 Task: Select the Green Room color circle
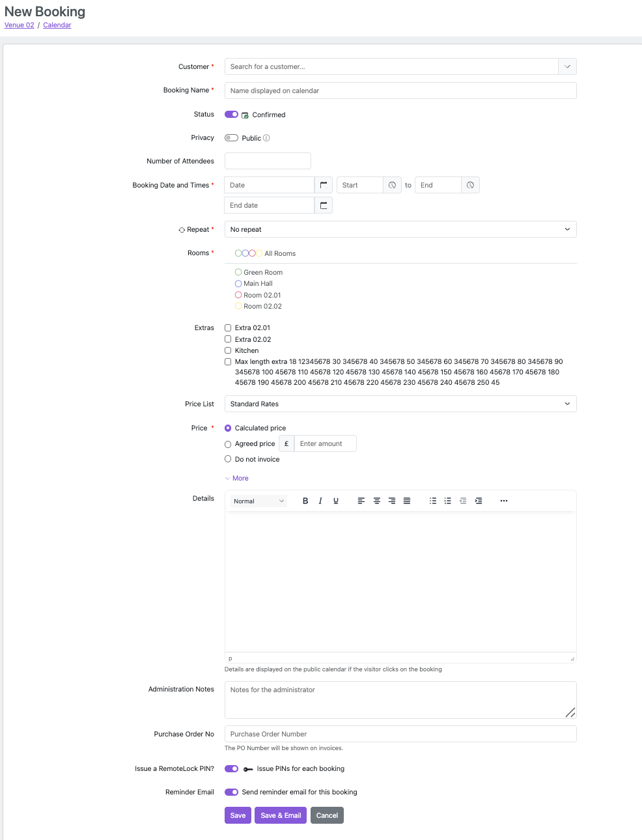(238, 272)
